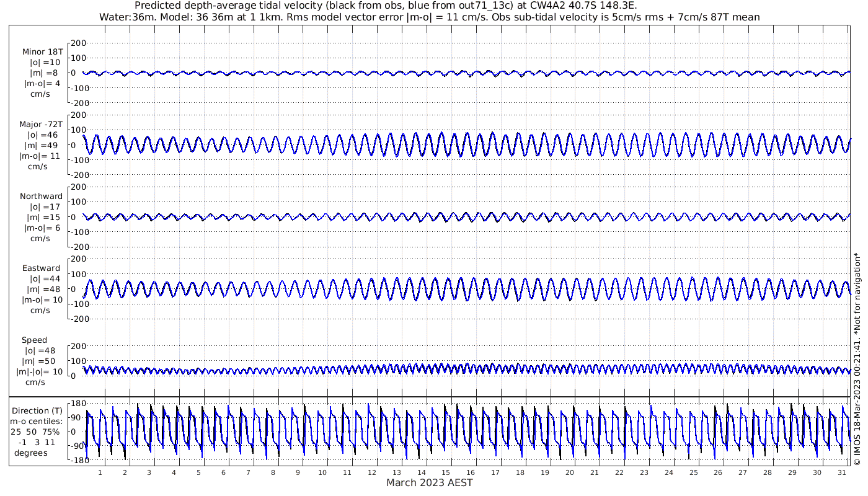Click the day '1' tick label on x-axis
The image size is (868, 496).
[x=100, y=472]
